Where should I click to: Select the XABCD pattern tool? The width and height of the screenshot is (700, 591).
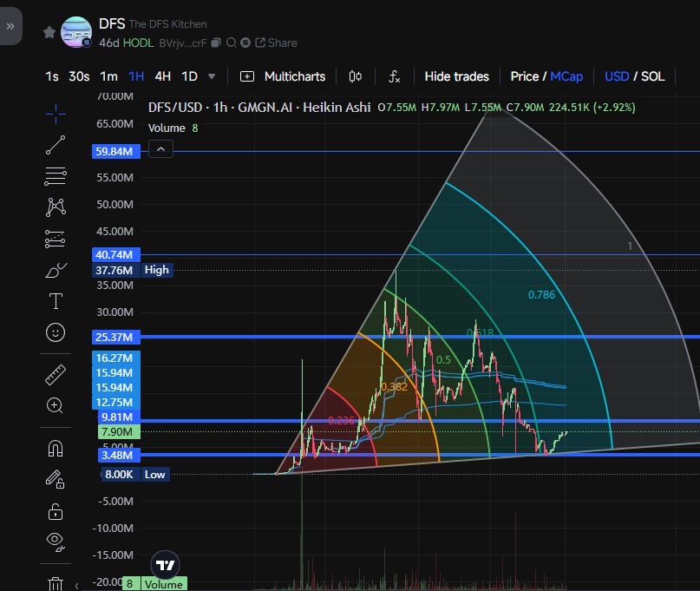pyautogui.click(x=55, y=207)
